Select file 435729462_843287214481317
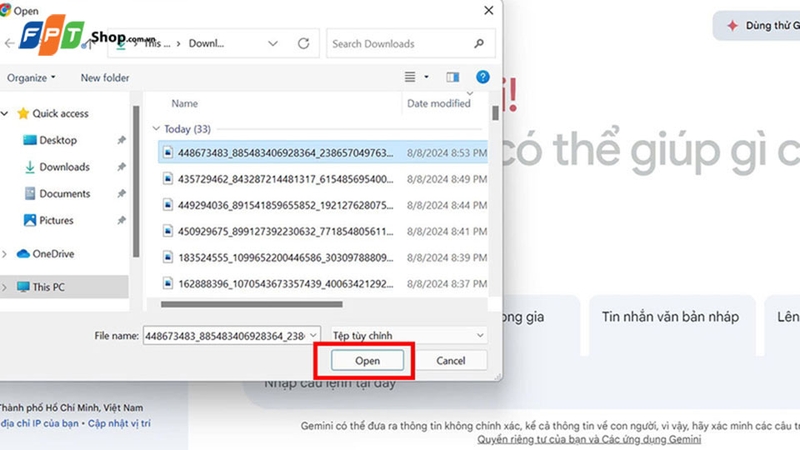The image size is (800, 450). (x=322, y=179)
